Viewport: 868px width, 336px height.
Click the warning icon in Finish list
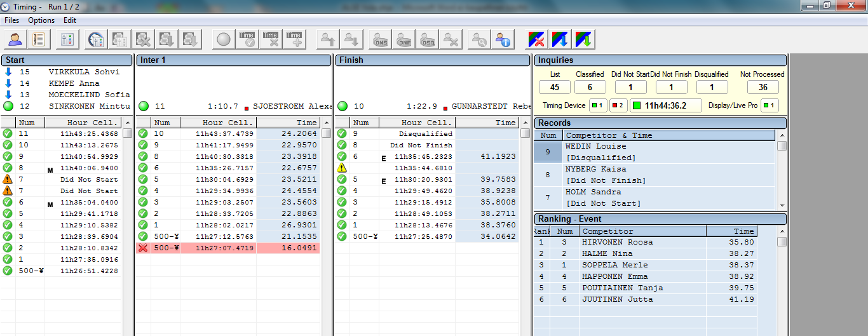(x=342, y=168)
